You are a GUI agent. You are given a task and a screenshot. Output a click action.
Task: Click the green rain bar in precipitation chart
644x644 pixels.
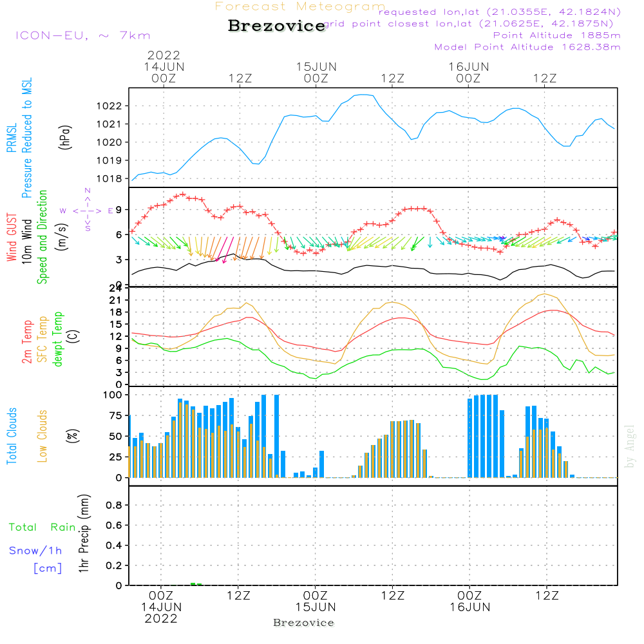pos(196,583)
